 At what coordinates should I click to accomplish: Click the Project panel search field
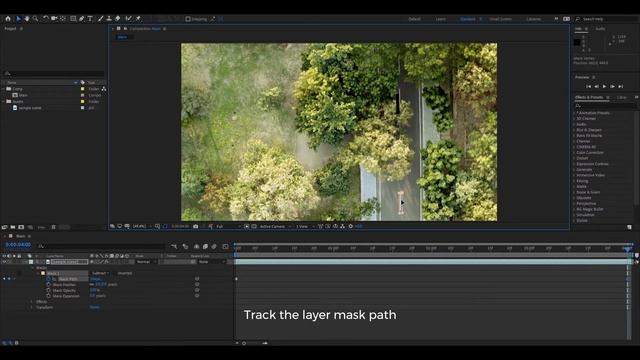[53, 73]
